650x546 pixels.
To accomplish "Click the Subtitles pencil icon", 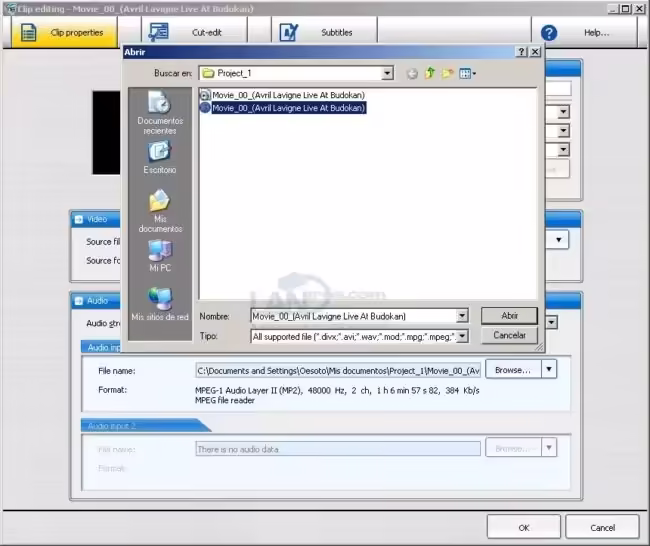I will click(x=289, y=33).
